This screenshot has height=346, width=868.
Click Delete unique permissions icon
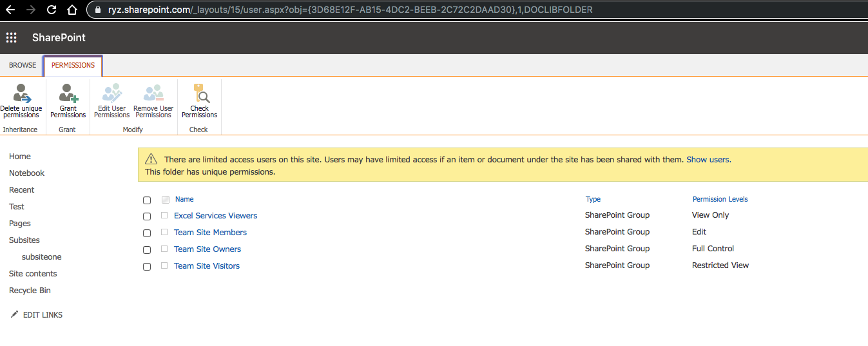22,93
